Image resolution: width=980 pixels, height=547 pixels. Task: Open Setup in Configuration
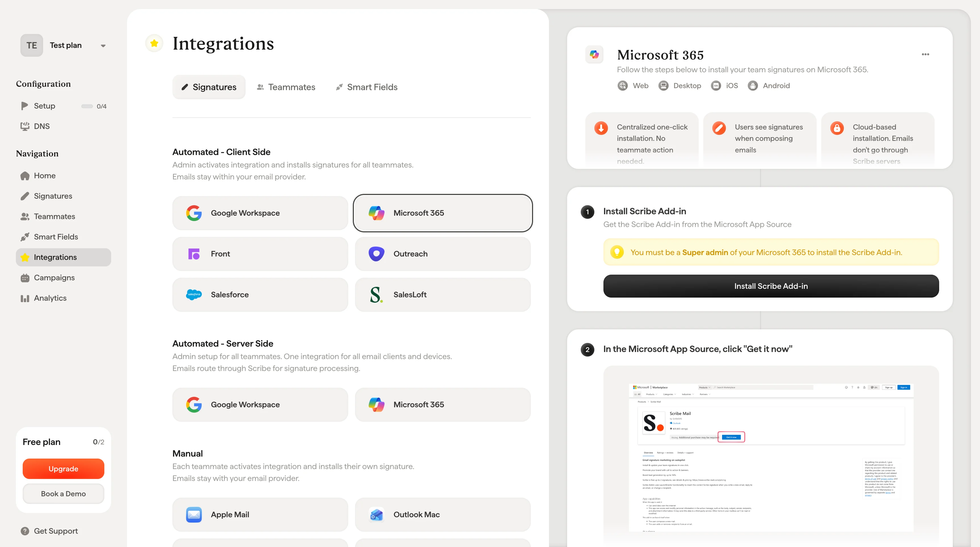coord(64,106)
